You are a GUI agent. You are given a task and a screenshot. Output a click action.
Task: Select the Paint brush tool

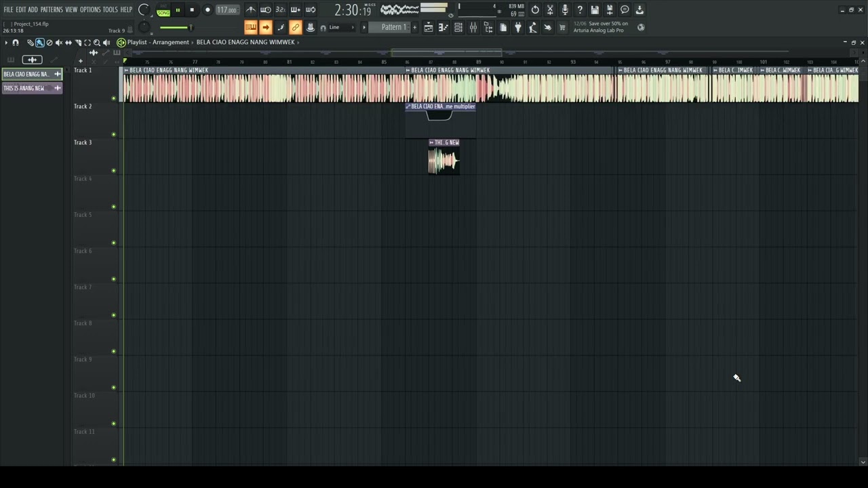39,43
